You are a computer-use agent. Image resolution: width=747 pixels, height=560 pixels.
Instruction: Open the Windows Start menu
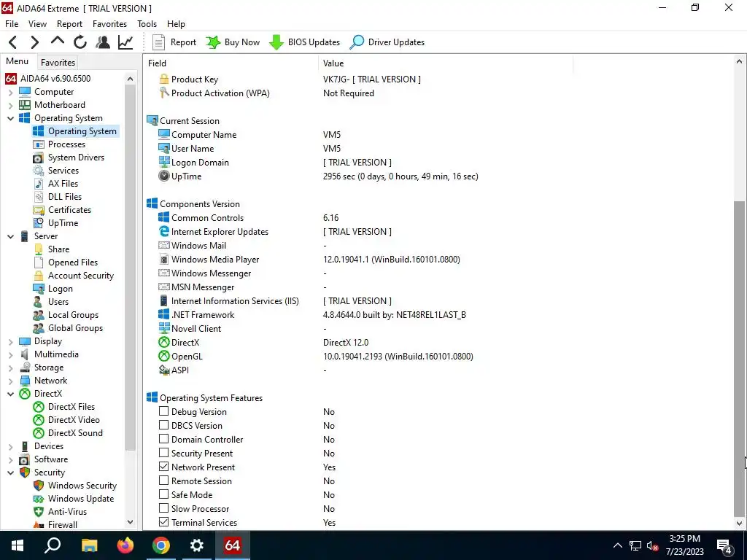pos(18,545)
